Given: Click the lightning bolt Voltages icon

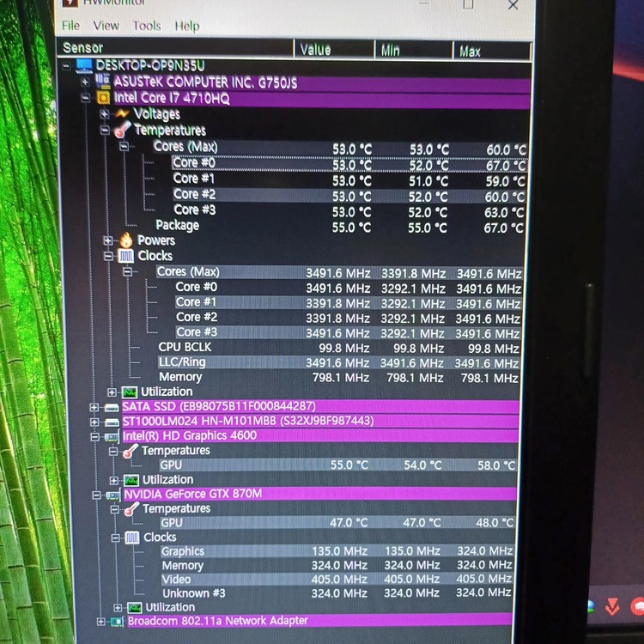Looking at the screenshot, I should pyautogui.click(x=122, y=113).
